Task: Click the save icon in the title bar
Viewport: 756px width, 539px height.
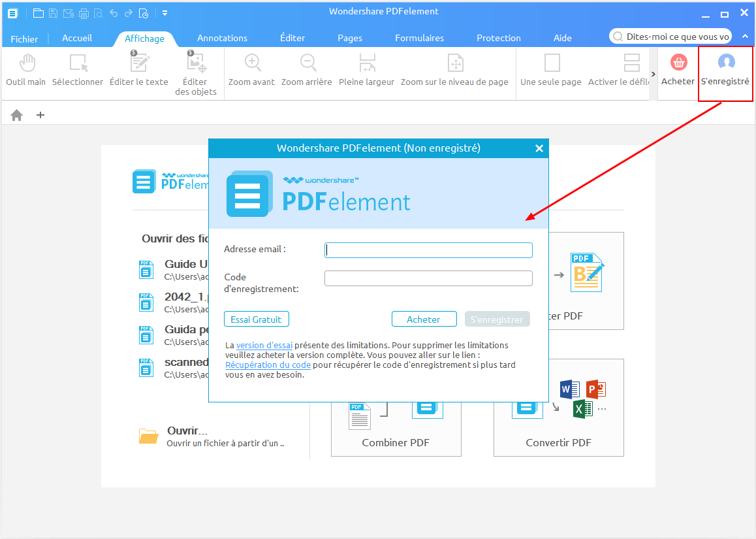Action: click(53, 14)
